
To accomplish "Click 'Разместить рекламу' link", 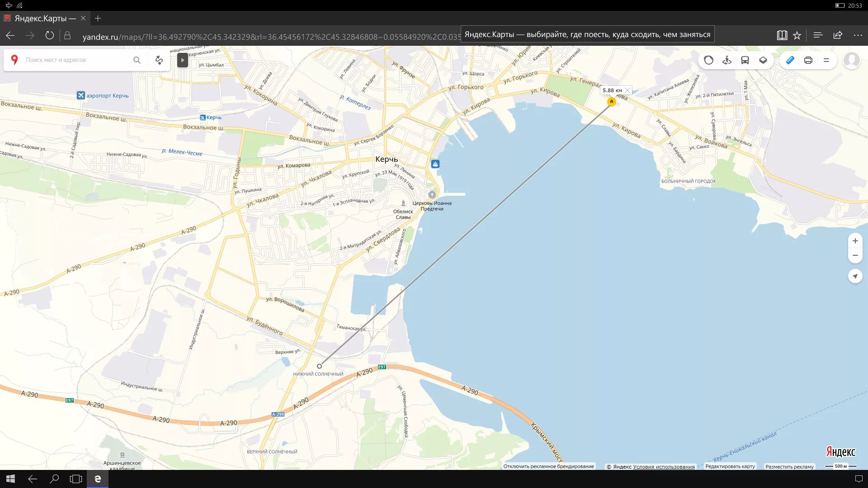I will point(789,467).
